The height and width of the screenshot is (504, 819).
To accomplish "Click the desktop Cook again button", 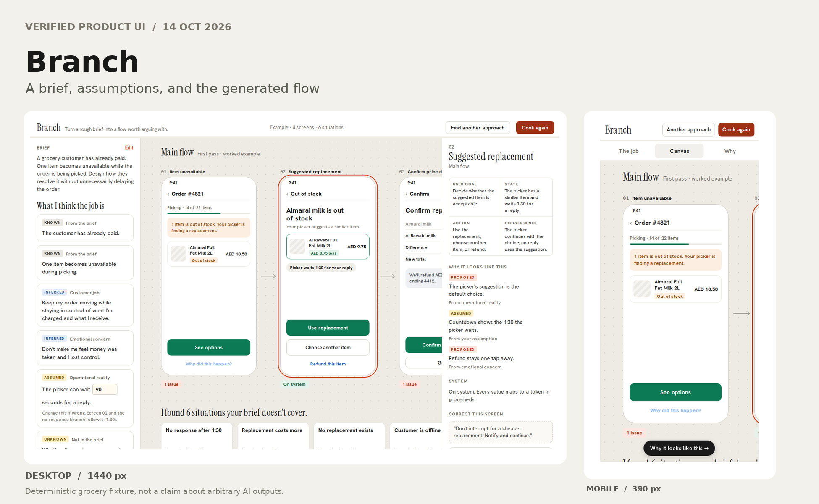I will click(x=535, y=128).
